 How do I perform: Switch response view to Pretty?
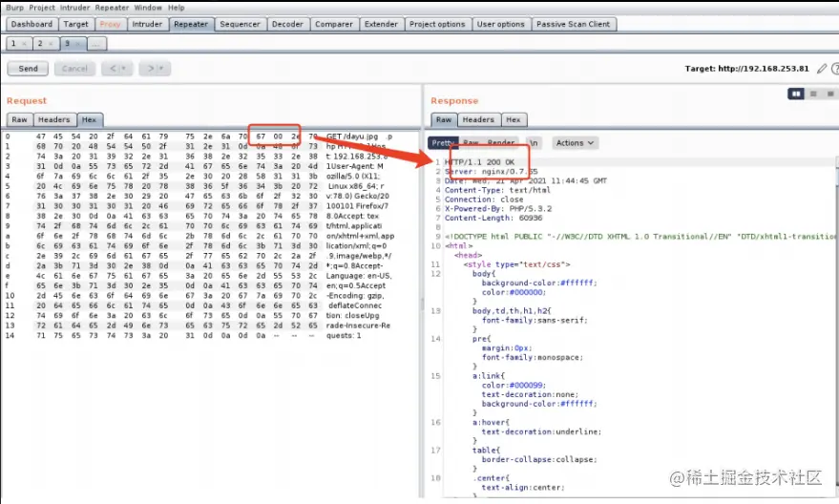[x=442, y=143]
